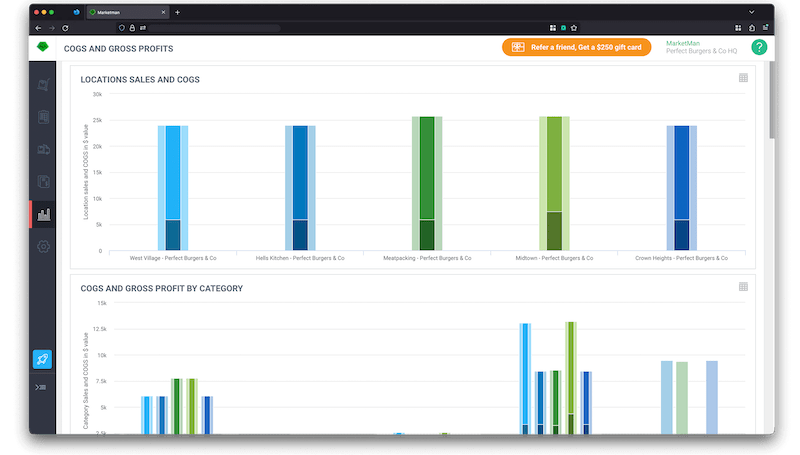This screenshot has height=455, width=800.
Task: Reload the page with browser refresh button
Action: coord(65,28)
